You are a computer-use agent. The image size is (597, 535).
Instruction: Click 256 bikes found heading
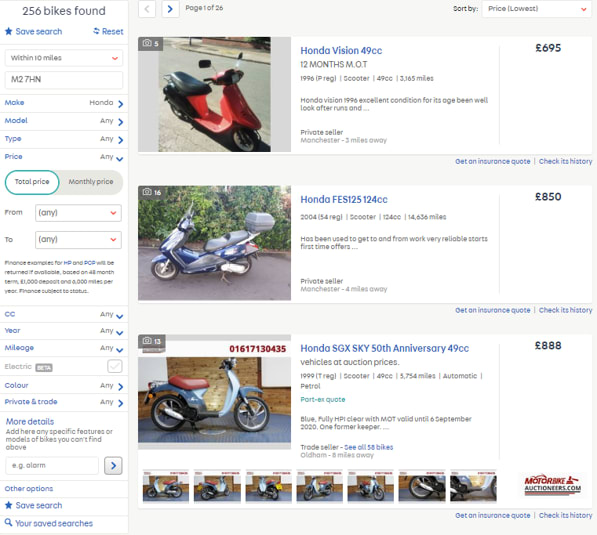pyautogui.click(x=64, y=11)
